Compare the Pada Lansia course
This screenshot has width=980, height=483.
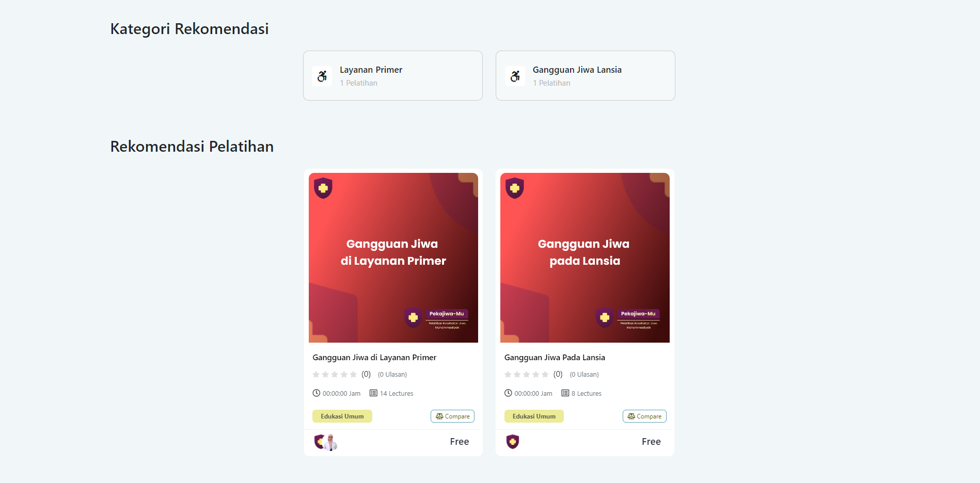pos(644,416)
